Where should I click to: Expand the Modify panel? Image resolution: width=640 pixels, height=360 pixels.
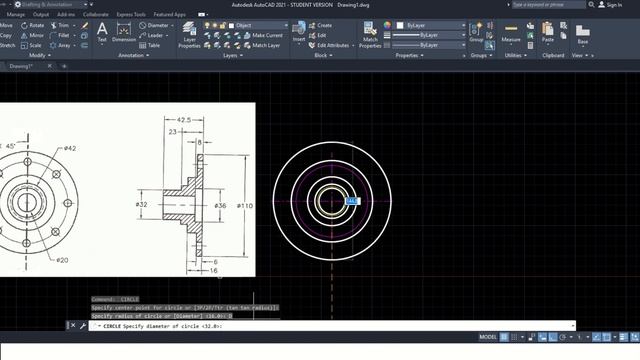40,55
